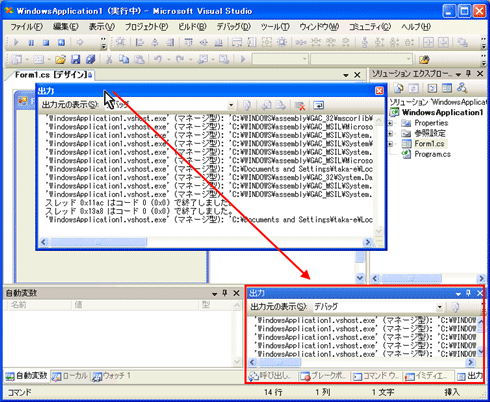The image size is (490, 402).
Task: Open the ファイル(F) menu
Action: point(27,27)
